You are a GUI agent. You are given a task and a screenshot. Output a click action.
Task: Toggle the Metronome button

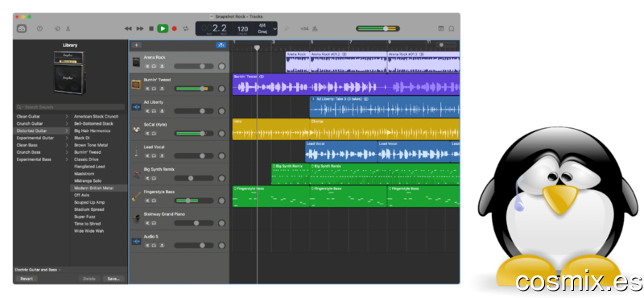[315, 29]
